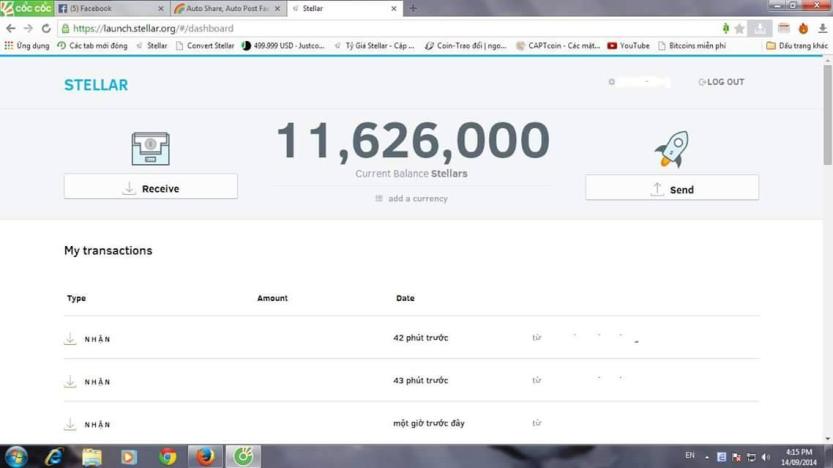The width and height of the screenshot is (833, 468).
Task: Open media player from taskbar
Action: tap(129, 457)
